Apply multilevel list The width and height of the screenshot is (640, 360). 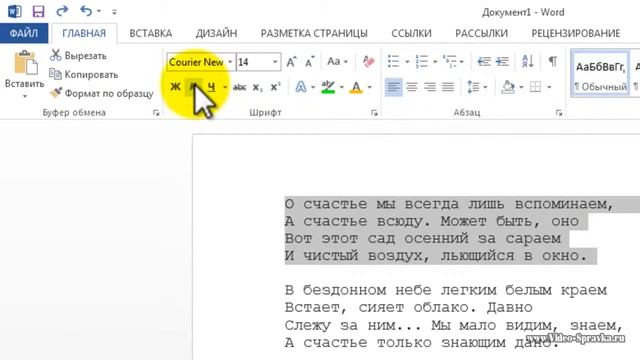(x=450, y=62)
